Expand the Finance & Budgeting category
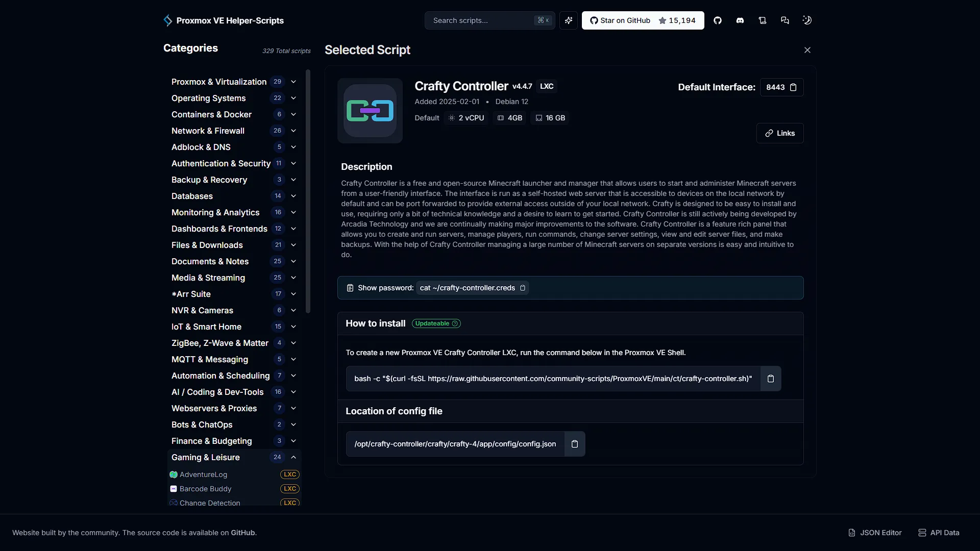980x551 pixels. (x=234, y=441)
